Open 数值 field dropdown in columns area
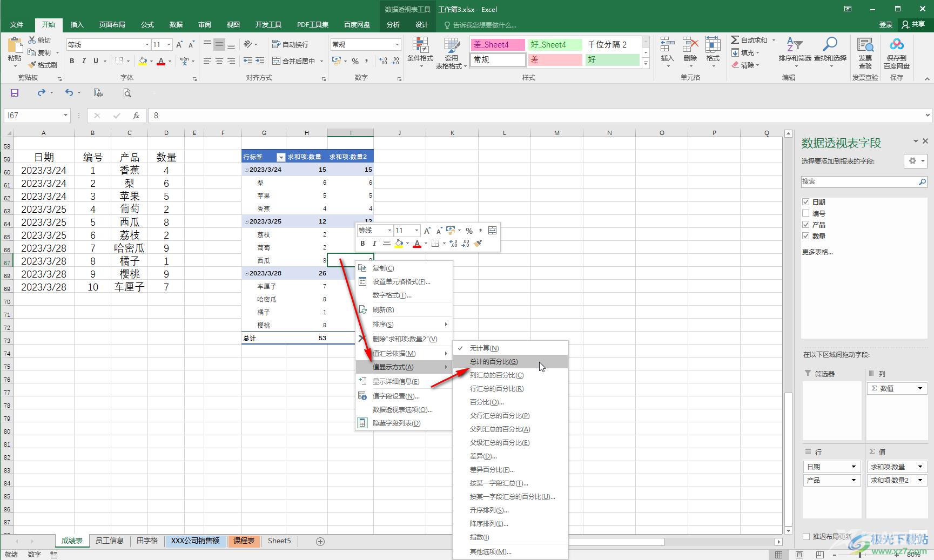Viewport: 934px width, 560px height. (x=920, y=388)
